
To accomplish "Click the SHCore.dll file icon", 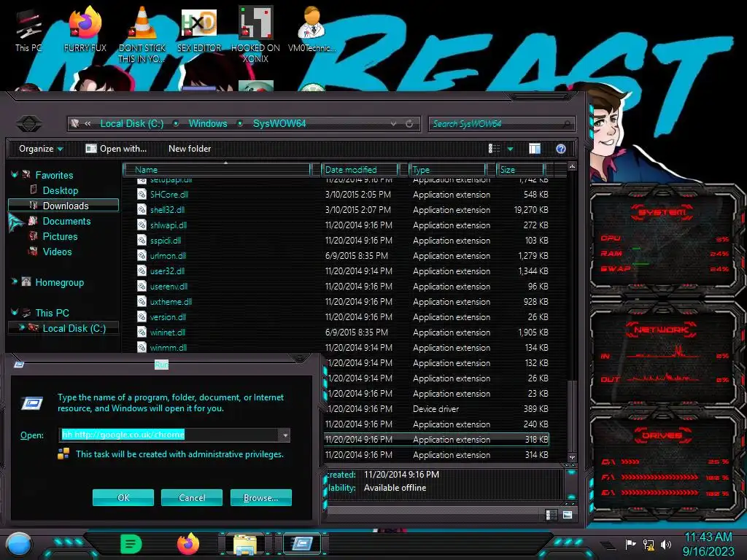I will [142, 194].
